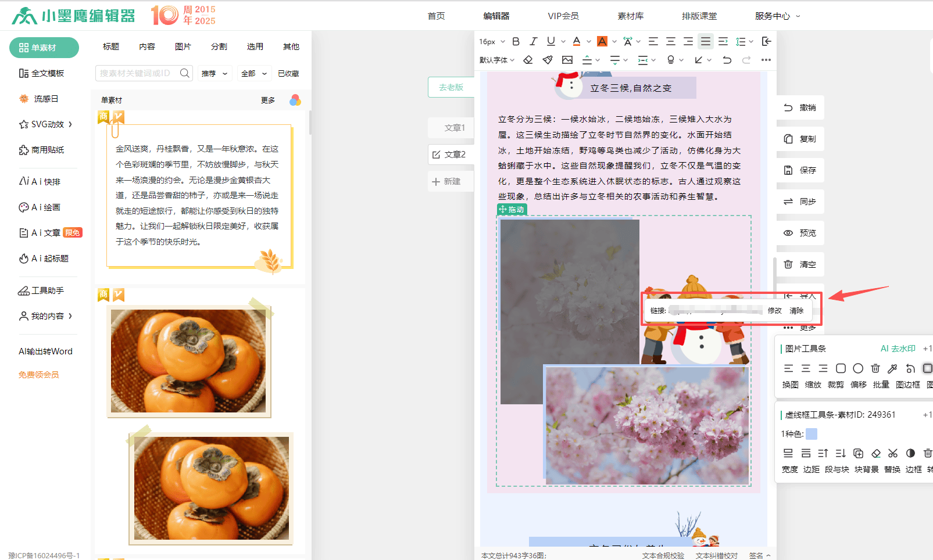Click the AI 去水印 link
The height and width of the screenshot is (560, 933).
pos(898,349)
